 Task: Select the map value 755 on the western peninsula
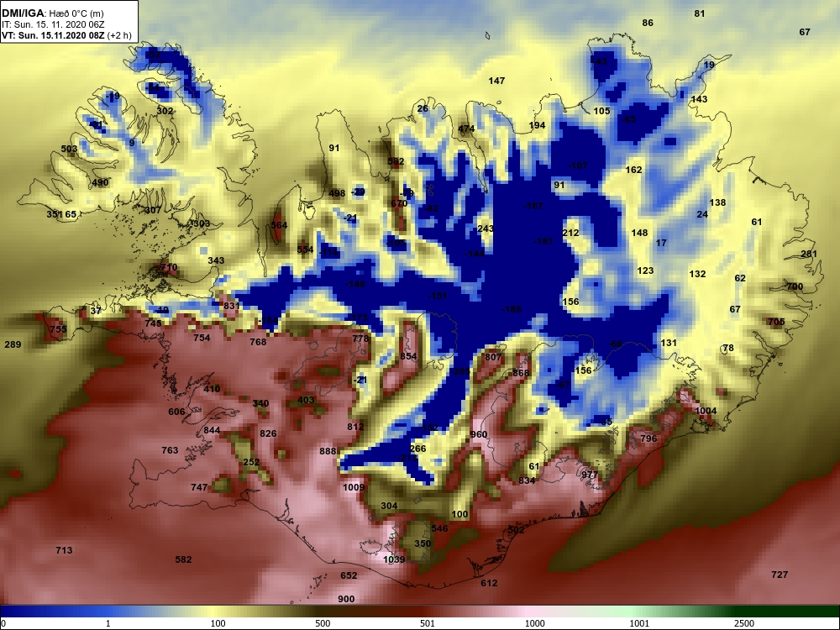58,329
